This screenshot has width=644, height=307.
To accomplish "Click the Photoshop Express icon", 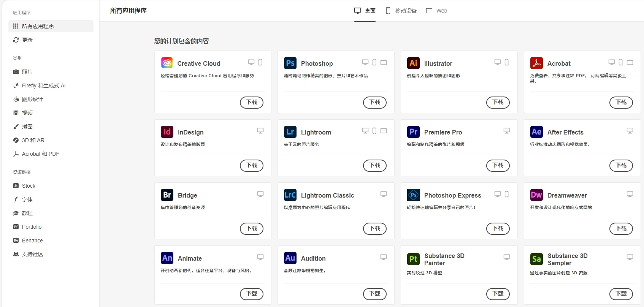I will coord(413,195).
